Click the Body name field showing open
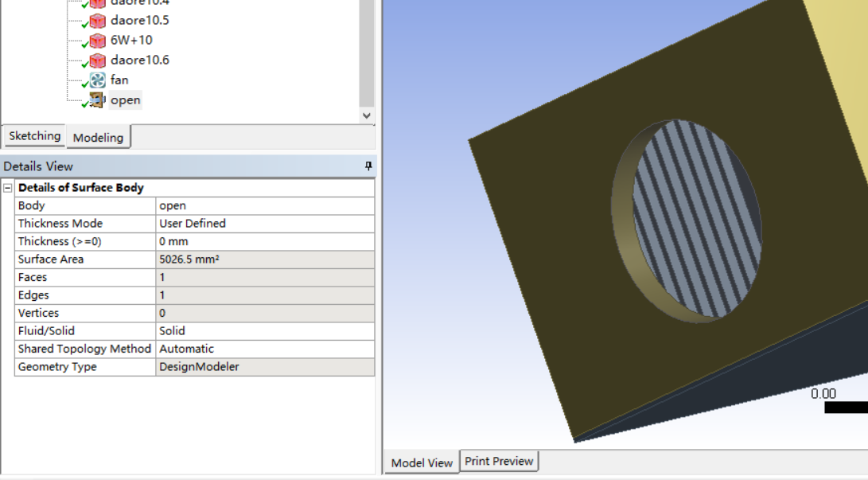This screenshot has width=868, height=480. (264, 205)
